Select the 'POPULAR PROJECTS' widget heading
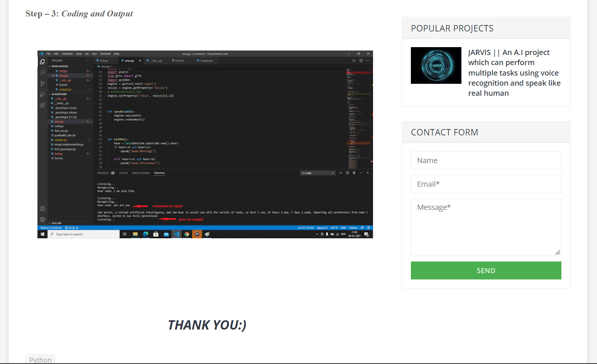 tap(452, 28)
